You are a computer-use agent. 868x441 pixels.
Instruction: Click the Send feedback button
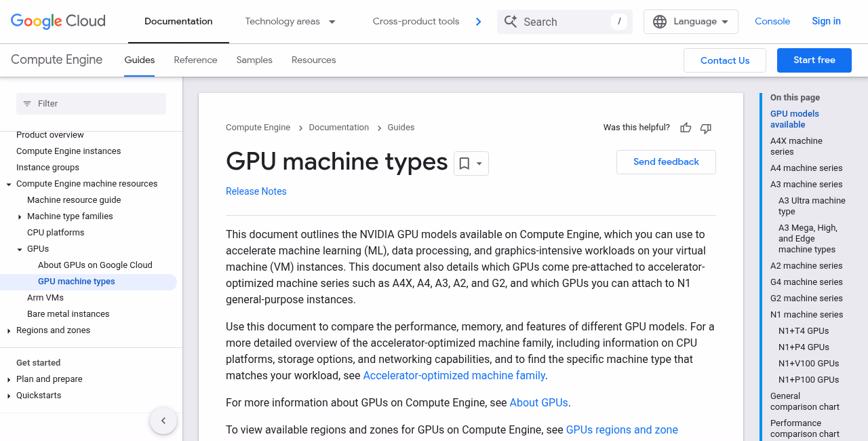coord(666,162)
